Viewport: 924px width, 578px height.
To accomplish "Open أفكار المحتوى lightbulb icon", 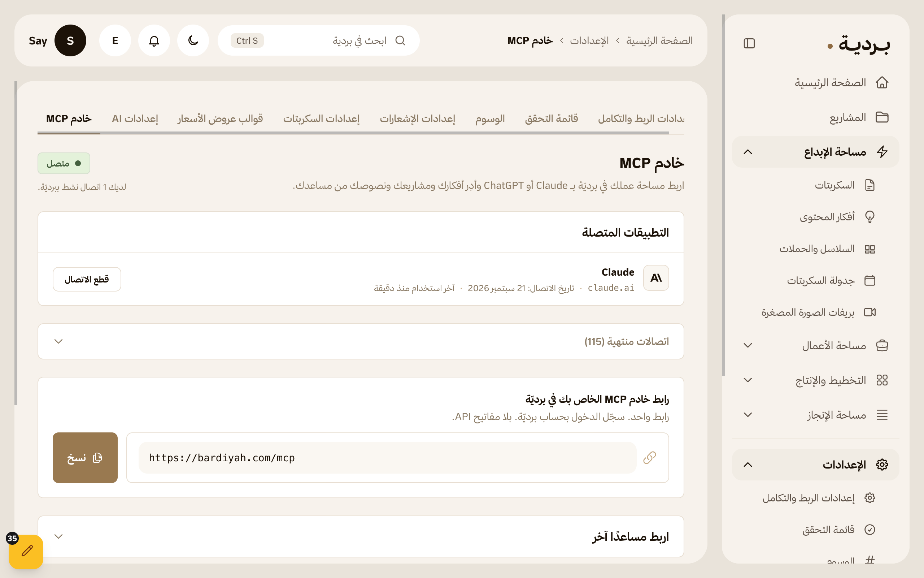I will [x=870, y=217].
